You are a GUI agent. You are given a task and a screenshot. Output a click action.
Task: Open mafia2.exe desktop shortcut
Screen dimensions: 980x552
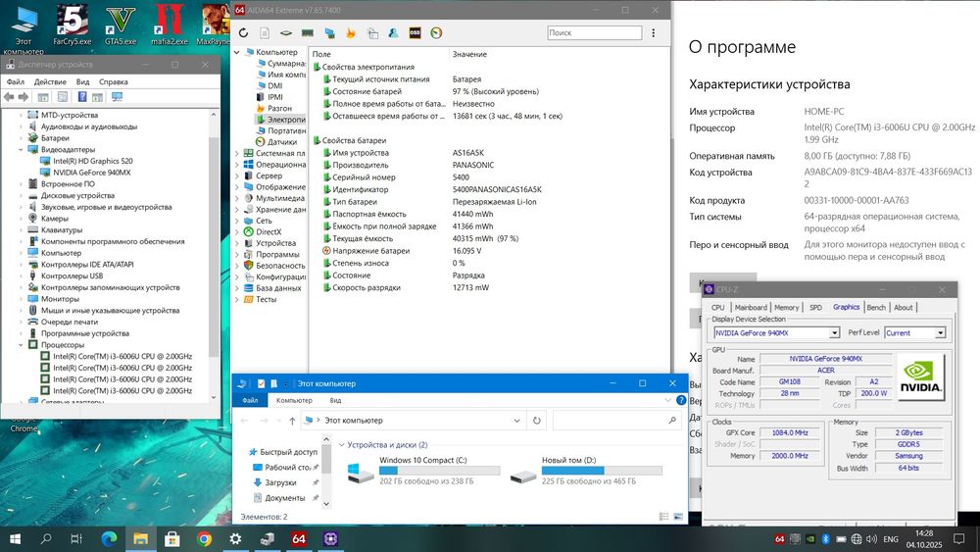pos(169,24)
